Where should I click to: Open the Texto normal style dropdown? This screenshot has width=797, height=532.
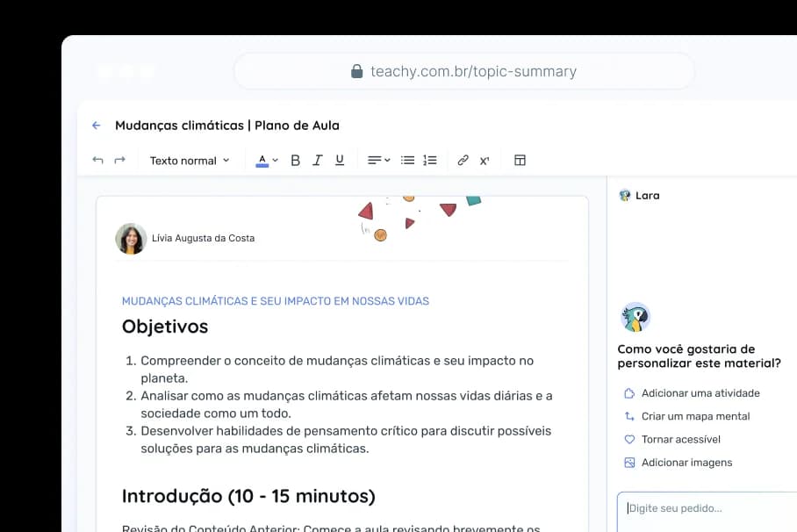click(189, 161)
